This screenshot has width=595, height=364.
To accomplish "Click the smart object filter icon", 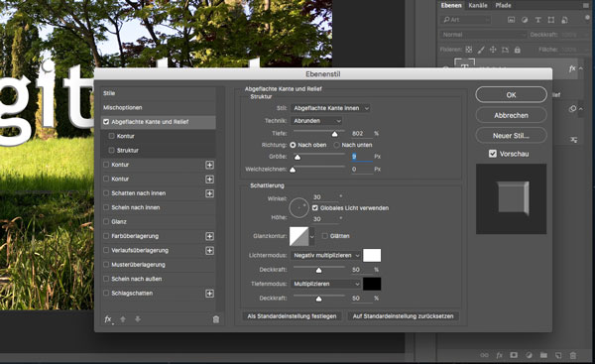I will (564, 20).
